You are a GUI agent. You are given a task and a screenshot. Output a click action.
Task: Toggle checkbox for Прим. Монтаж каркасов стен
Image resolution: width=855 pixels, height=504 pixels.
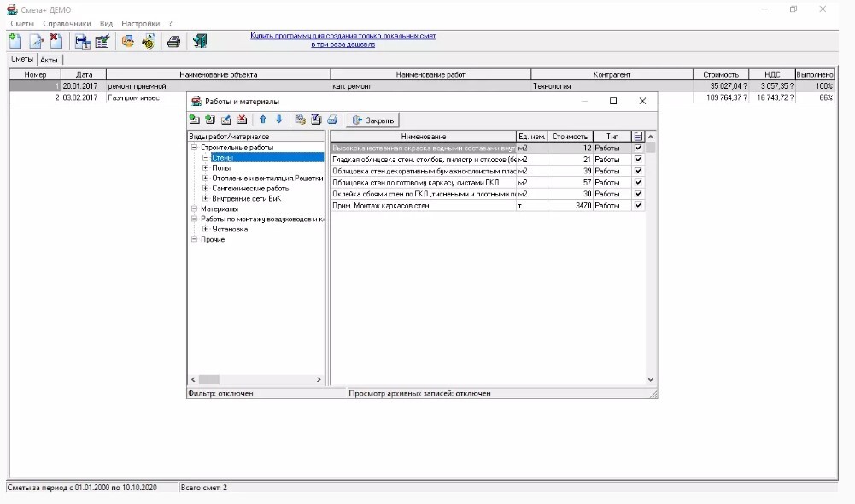(638, 205)
